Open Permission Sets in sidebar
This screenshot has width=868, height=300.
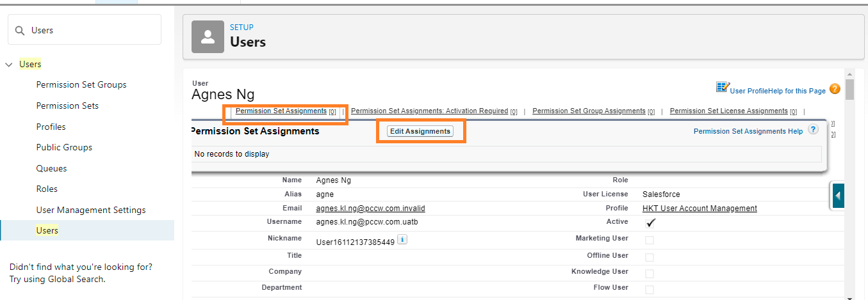pyautogui.click(x=67, y=106)
